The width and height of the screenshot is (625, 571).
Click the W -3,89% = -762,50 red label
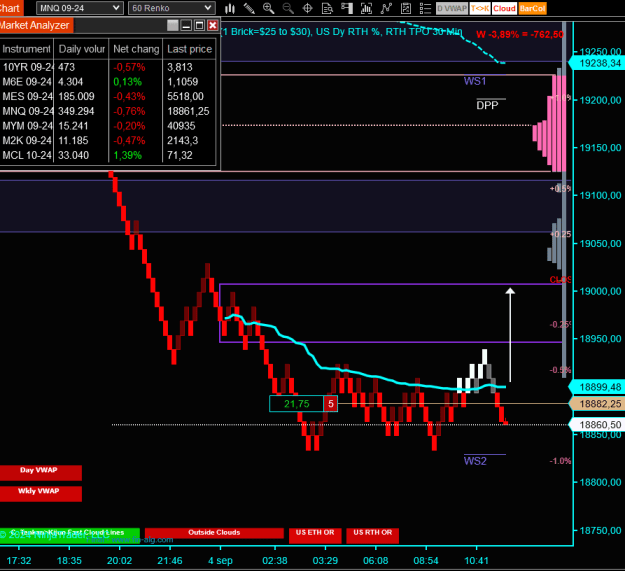520,34
